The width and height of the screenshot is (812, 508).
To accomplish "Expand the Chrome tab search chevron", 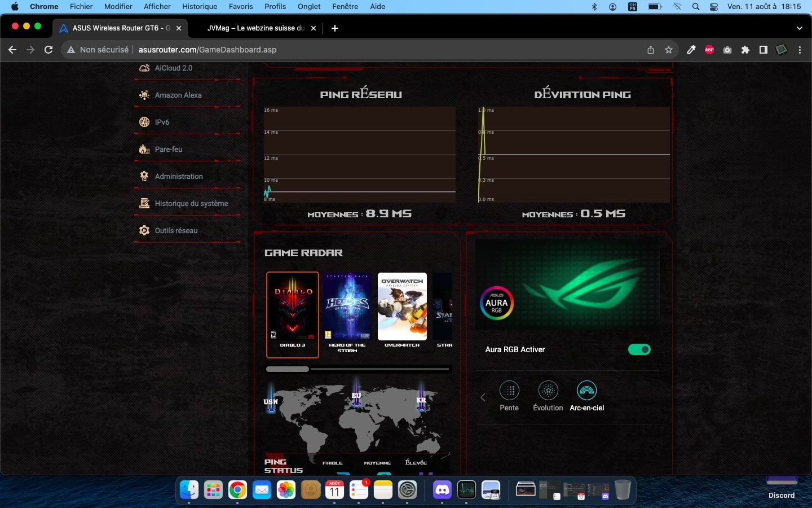I will tap(799, 28).
